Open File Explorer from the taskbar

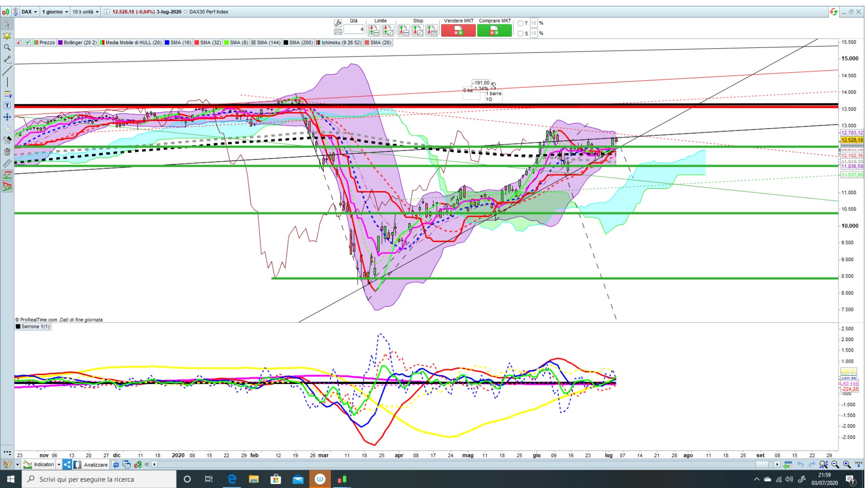pyautogui.click(x=254, y=479)
